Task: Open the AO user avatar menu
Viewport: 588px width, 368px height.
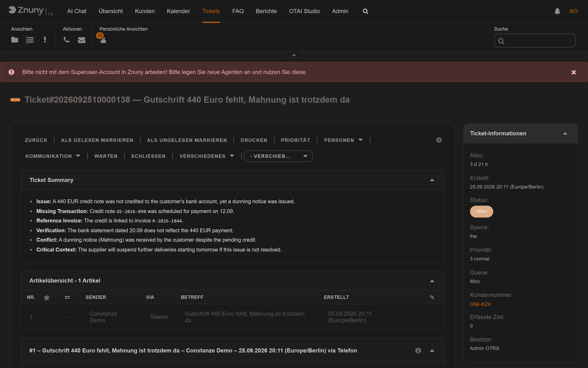Action: (x=574, y=11)
